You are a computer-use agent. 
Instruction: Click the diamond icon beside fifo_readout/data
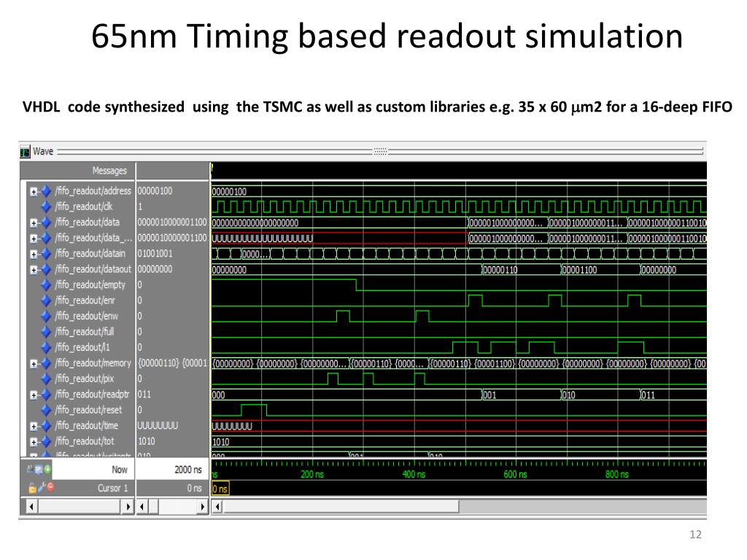(x=46, y=222)
